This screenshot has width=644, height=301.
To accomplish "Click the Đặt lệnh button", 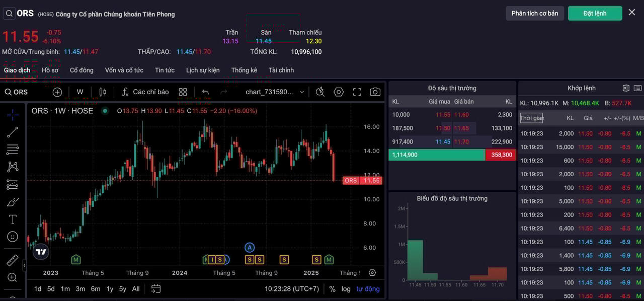I will pos(595,13).
